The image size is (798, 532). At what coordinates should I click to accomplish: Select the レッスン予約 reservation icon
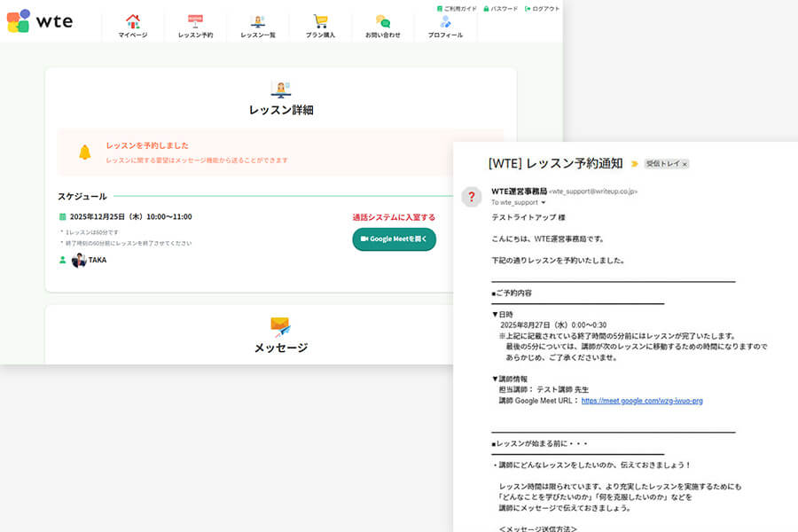tap(196, 20)
